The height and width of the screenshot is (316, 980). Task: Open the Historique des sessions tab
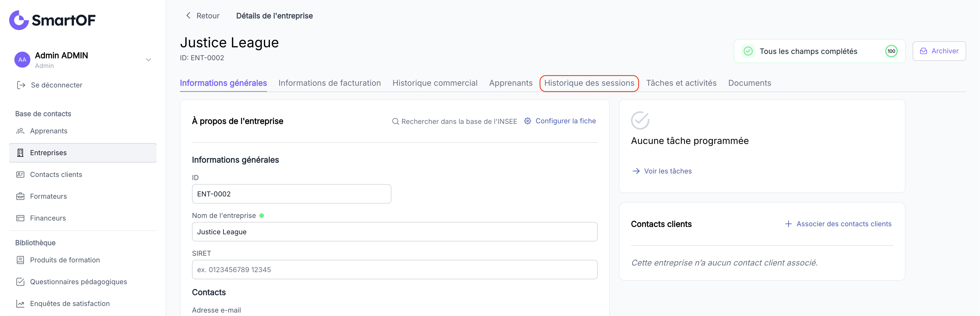click(x=589, y=83)
